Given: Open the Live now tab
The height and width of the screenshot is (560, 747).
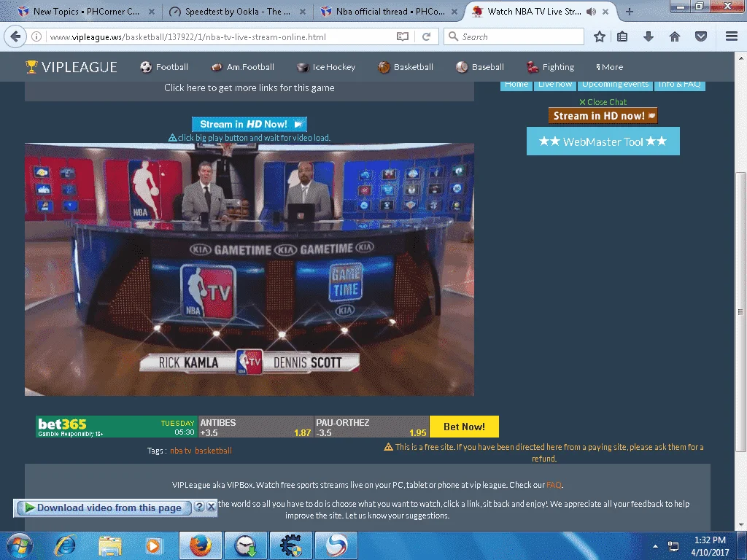Looking at the screenshot, I should [x=555, y=85].
